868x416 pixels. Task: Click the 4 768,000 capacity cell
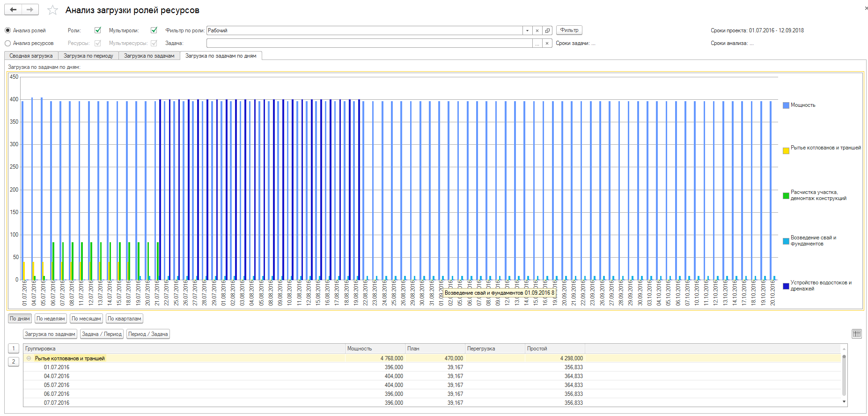375,358
